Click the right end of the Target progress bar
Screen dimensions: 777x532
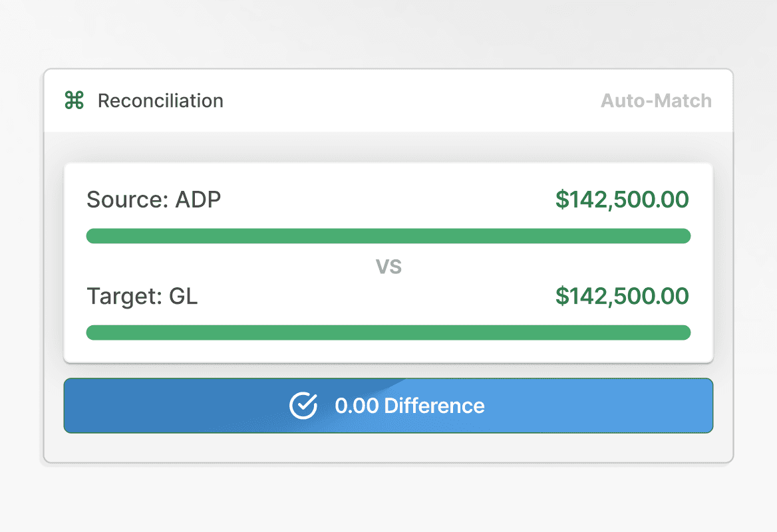pos(683,332)
